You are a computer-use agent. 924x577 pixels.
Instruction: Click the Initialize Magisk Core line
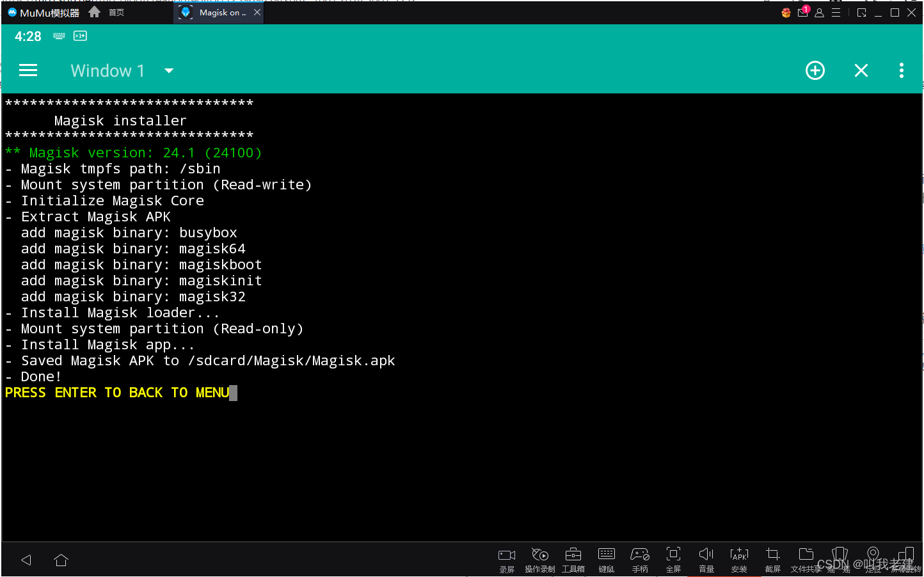pyautogui.click(x=104, y=201)
